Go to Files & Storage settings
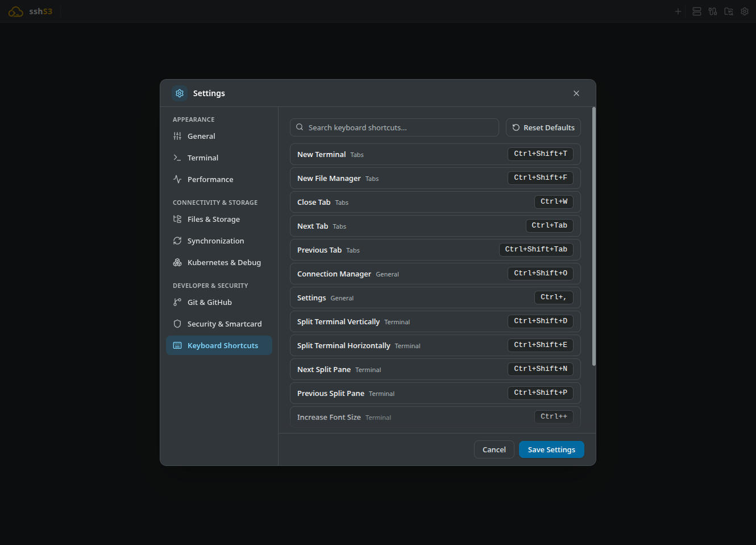This screenshot has width=756, height=545. click(219, 220)
